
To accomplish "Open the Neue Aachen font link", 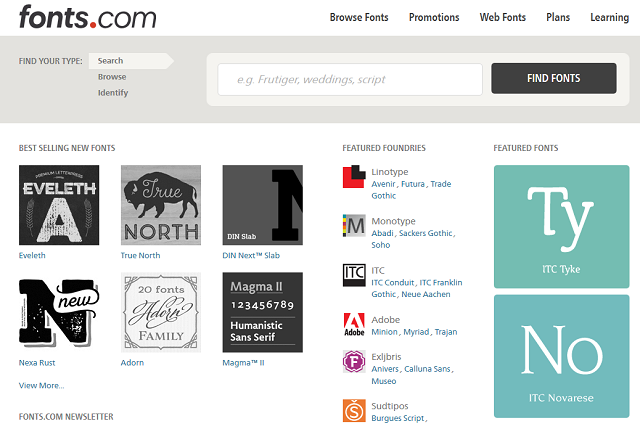I will pyautogui.click(x=426, y=295).
